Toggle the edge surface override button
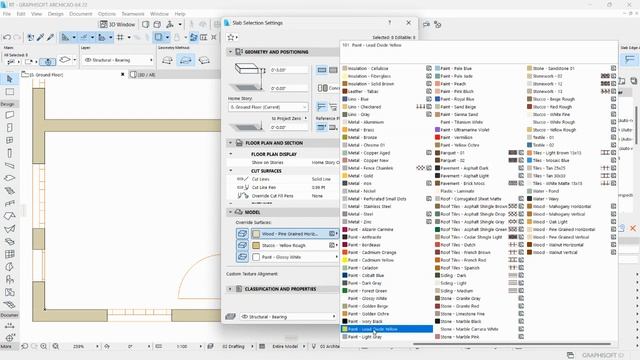 pyautogui.click(x=242, y=245)
